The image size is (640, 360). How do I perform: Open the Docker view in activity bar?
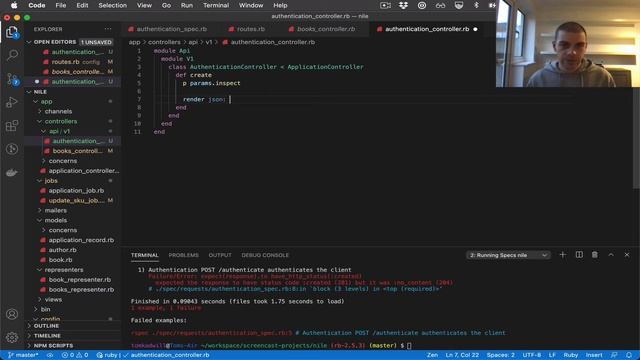click(12, 172)
